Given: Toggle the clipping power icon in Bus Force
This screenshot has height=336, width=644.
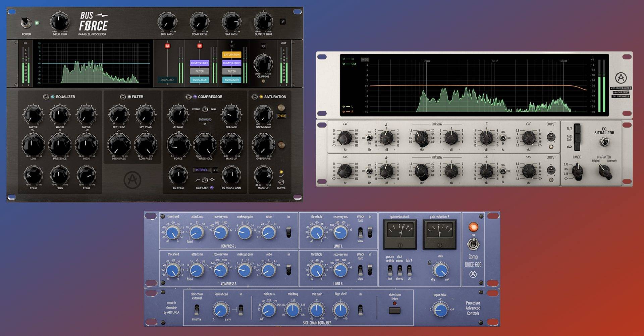Looking at the screenshot, I should point(264,46).
